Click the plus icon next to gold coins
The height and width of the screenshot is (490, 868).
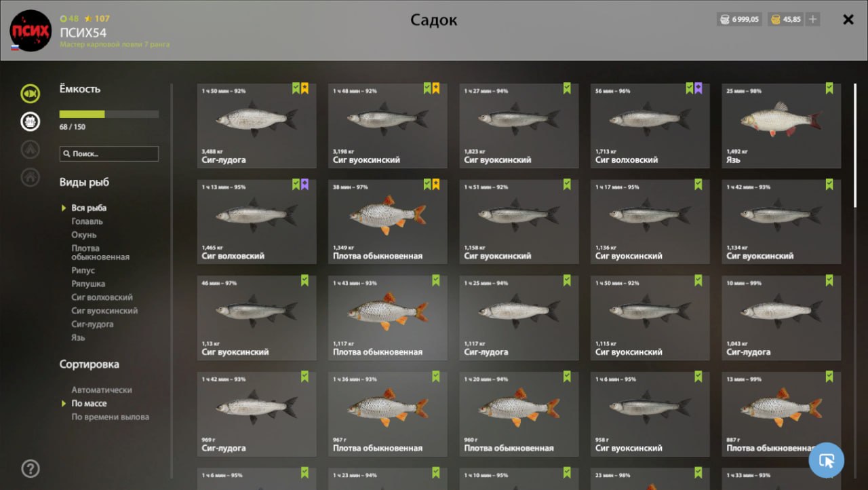[x=812, y=20]
